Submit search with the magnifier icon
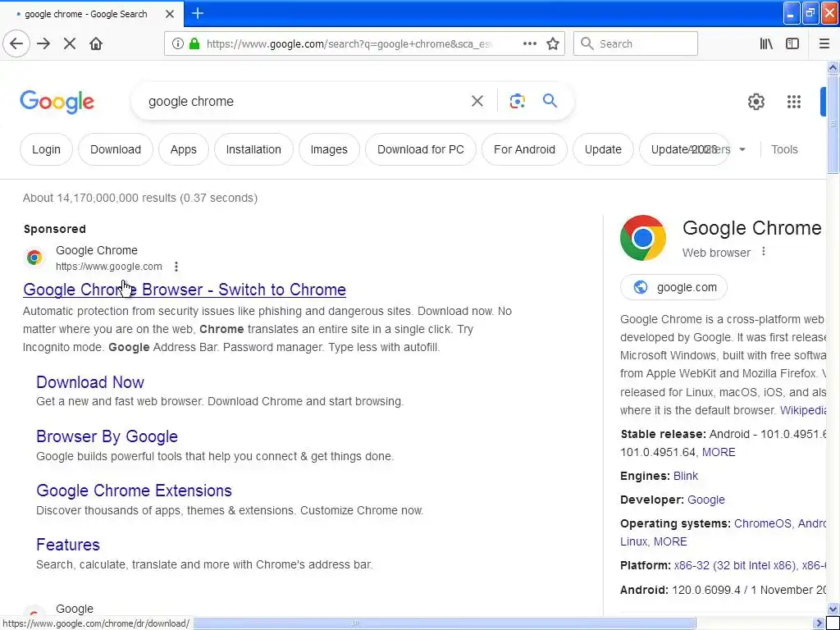The width and height of the screenshot is (840, 630). 550,100
